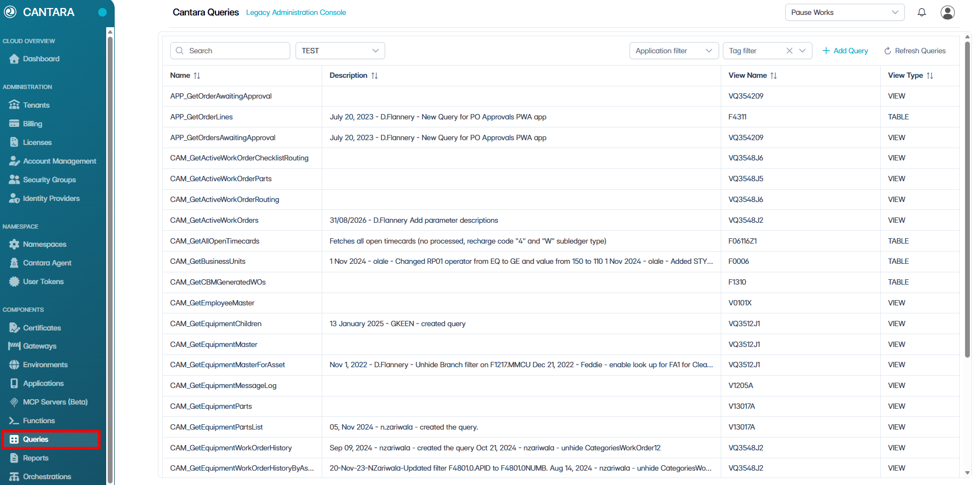Viewport: 980px width, 485px height.
Task: Click Refresh Queries button
Action: coord(915,51)
